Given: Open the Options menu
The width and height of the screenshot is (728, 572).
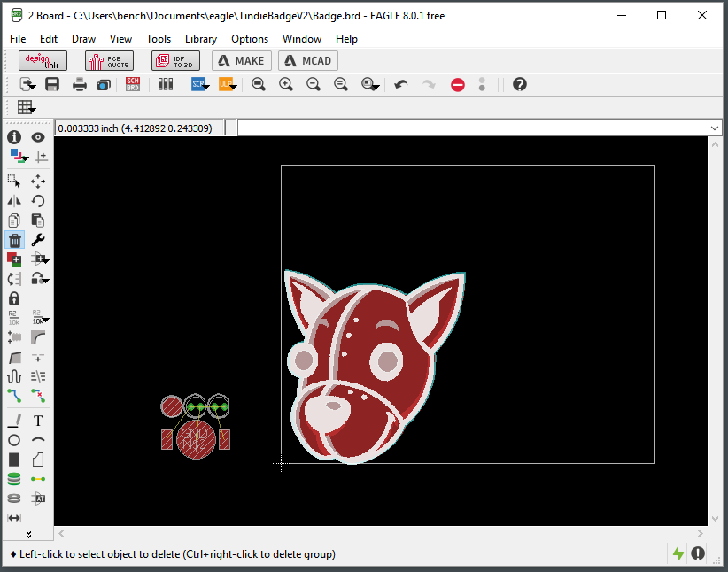Looking at the screenshot, I should pyautogui.click(x=250, y=39).
